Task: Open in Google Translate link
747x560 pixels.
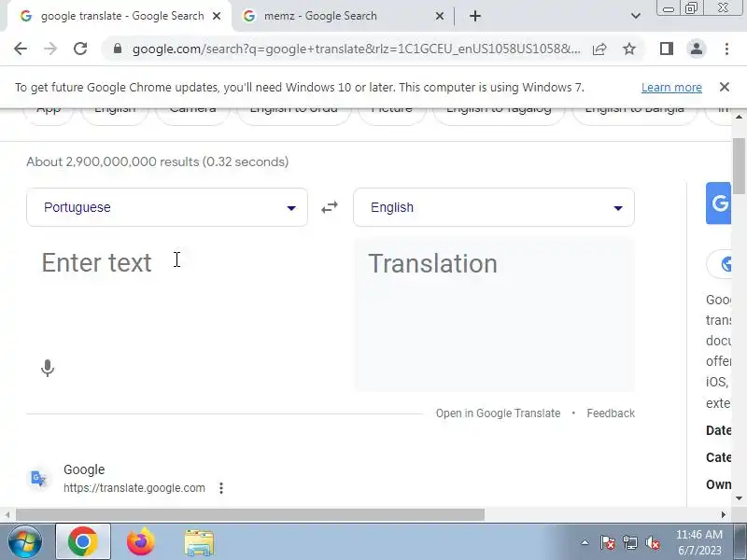Action: (498, 413)
